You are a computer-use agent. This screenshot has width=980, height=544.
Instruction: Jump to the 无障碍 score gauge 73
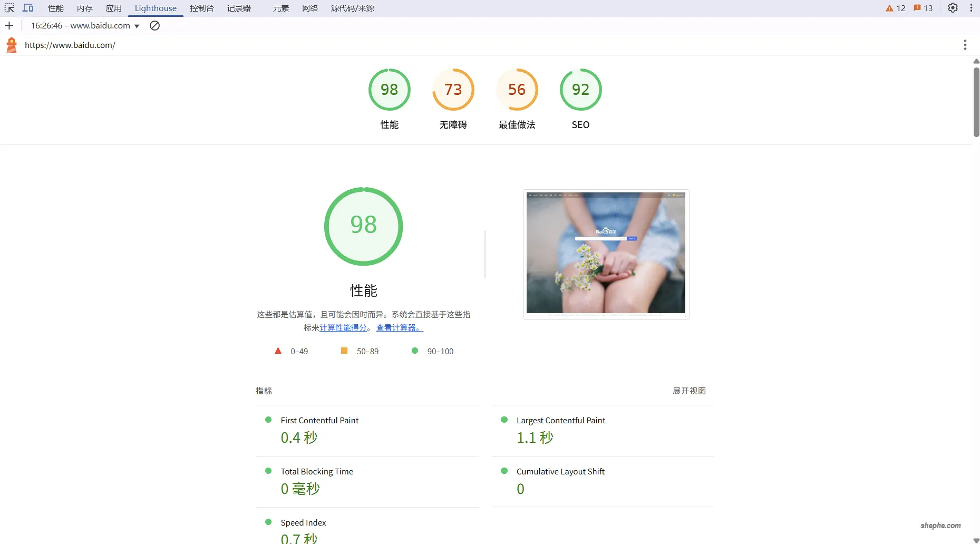coord(453,90)
